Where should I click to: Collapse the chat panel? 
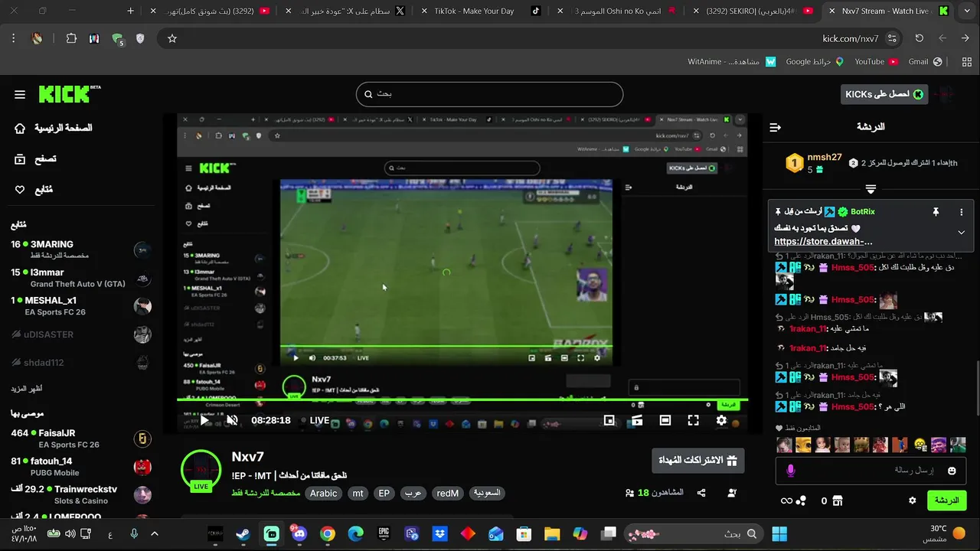click(x=775, y=127)
